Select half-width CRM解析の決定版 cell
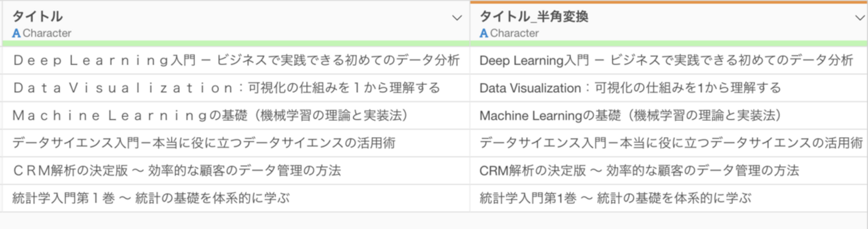 (x=639, y=170)
